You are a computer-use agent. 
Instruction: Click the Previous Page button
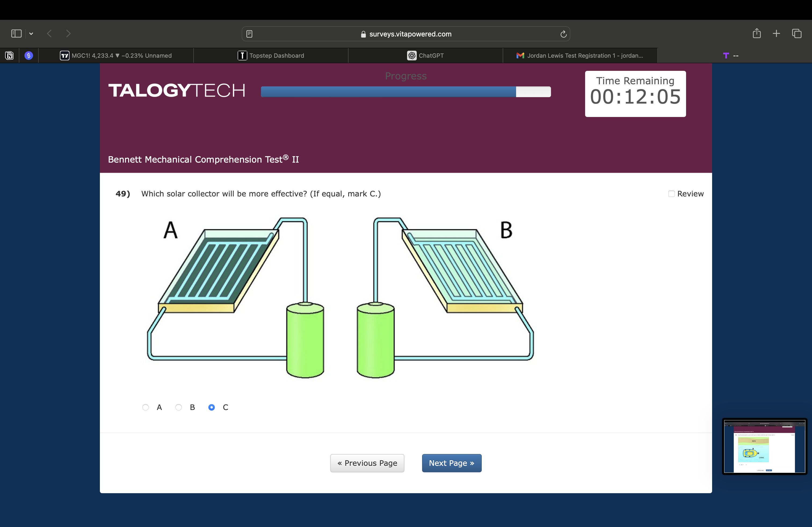click(367, 463)
